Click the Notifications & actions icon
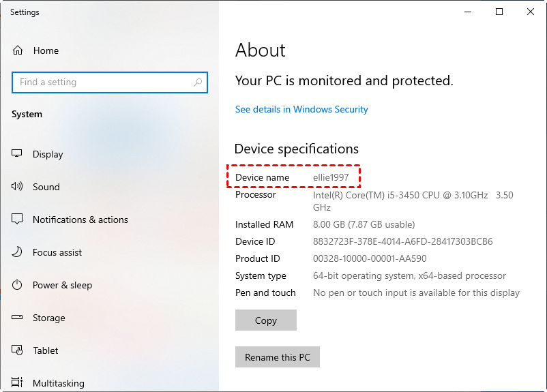 tap(18, 220)
